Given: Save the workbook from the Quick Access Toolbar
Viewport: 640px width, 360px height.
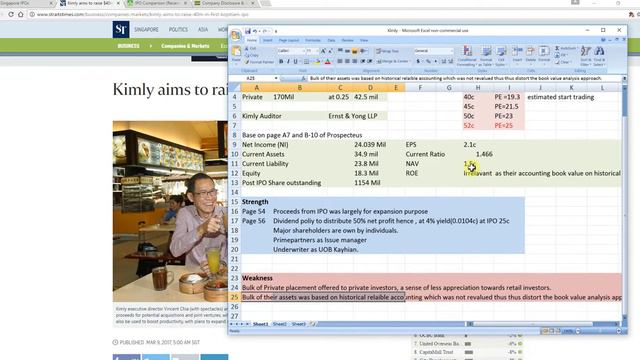Looking at the screenshot, I should point(247,31).
